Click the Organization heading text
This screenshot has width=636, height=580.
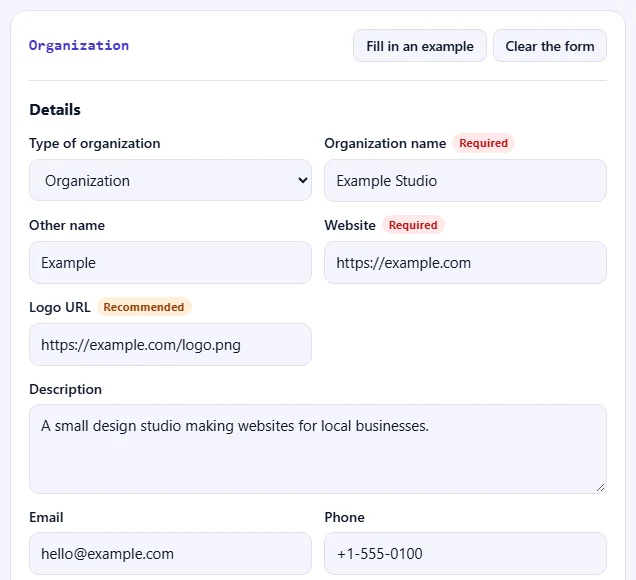pyautogui.click(x=79, y=45)
